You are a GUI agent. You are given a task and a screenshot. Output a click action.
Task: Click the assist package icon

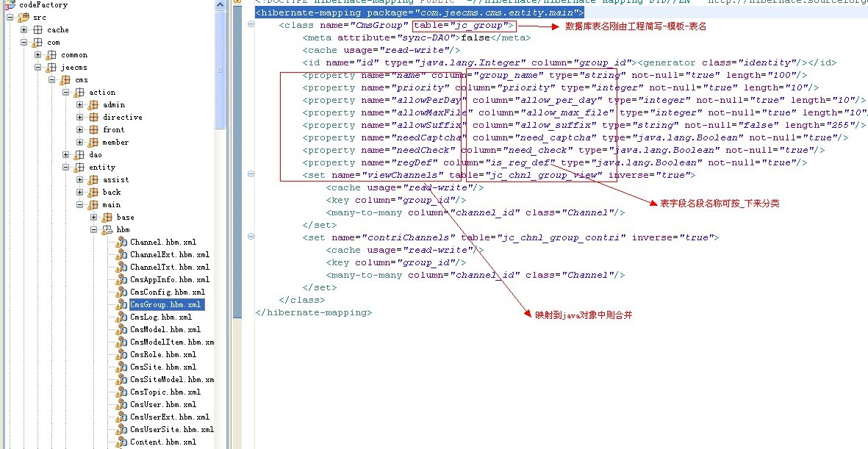tap(93, 179)
